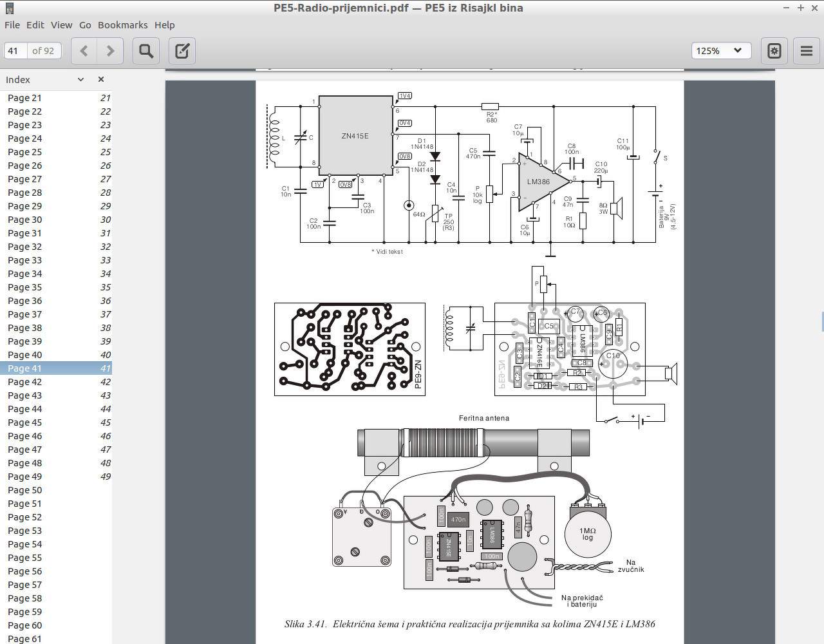Screen dimensions: 824x644
Task: Choose Page 50 in the sidebar
Action: point(56,490)
